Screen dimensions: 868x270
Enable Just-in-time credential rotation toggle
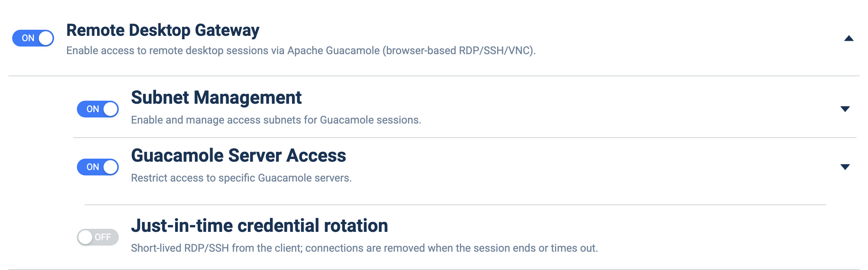(x=98, y=237)
